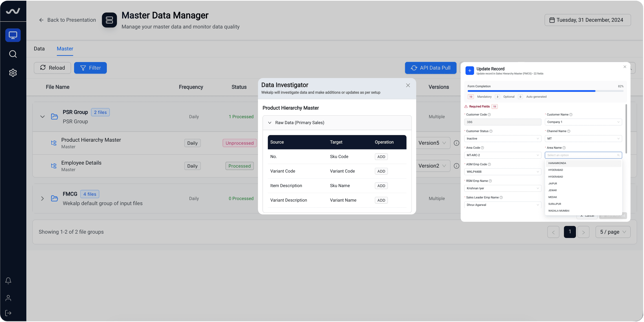This screenshot has height=322, width=644.
Task: Click the monitor icon in the sidebar
Action: pyautogui.click(x=13, y=35)
